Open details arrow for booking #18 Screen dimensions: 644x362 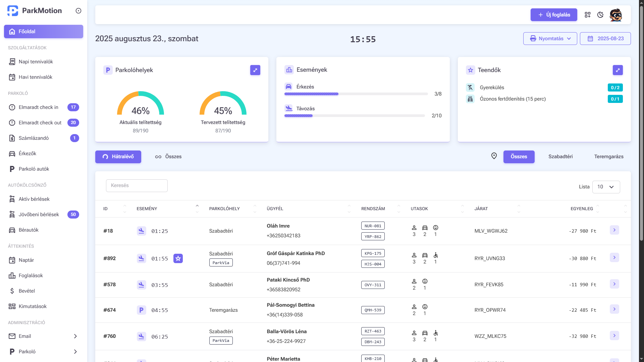point(614,230)
